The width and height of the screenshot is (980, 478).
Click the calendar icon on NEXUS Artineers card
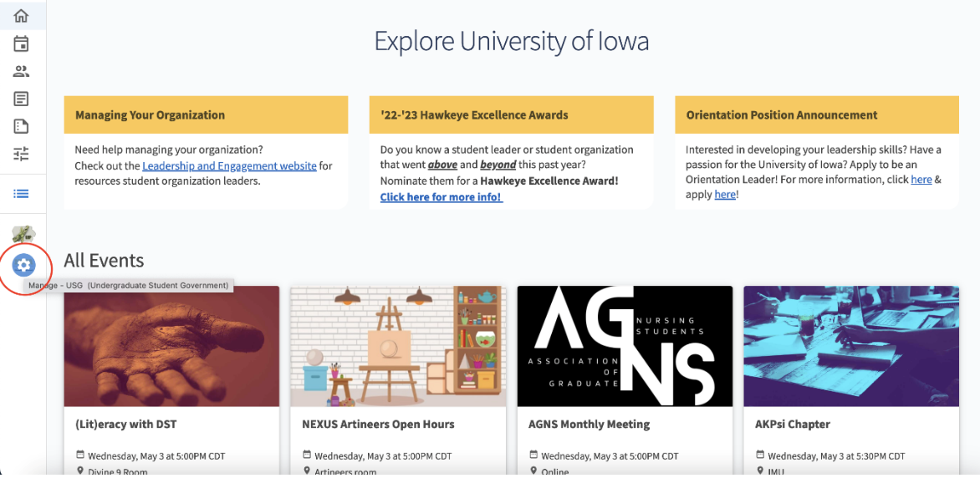306,455
